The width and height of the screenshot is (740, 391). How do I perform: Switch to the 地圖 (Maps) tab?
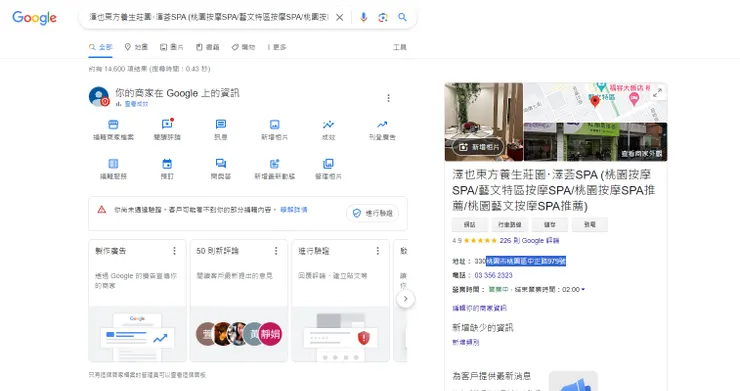[x=136, y=47]
